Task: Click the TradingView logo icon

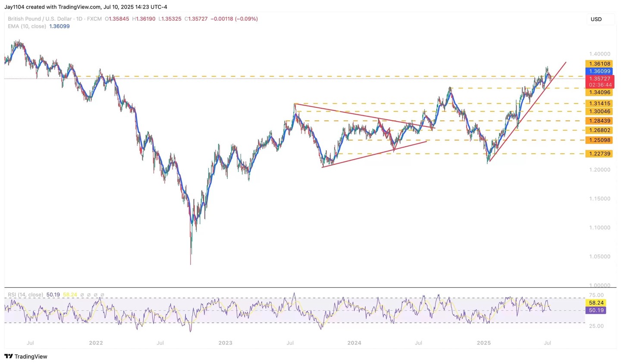Action: 8,356
